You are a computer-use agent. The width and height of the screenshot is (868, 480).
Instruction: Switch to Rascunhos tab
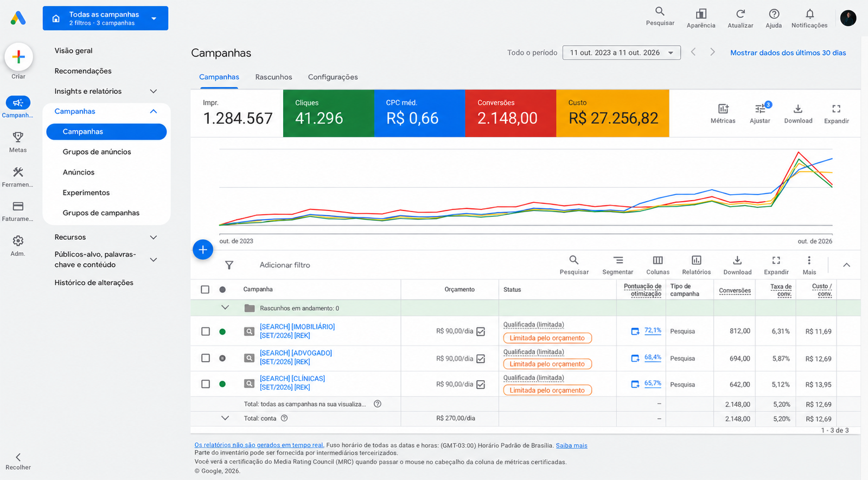point(273,77)
